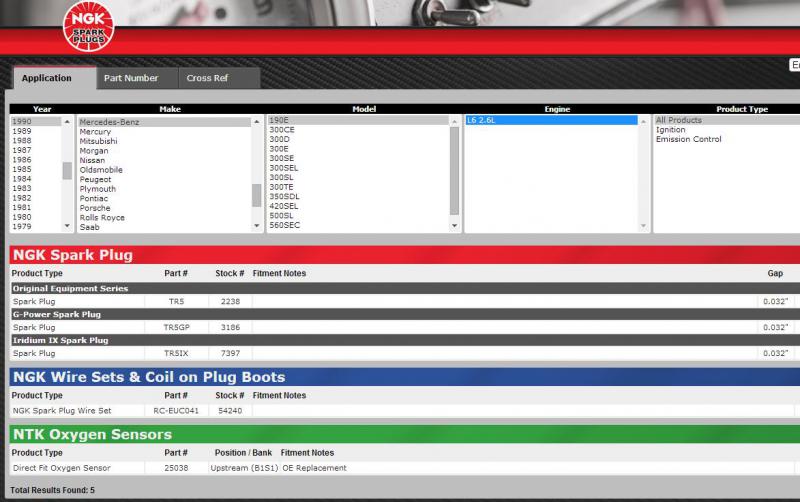Select 300CE in Model list
The image size is (800, 502).
pyautogui.click(x=282, y=130)
